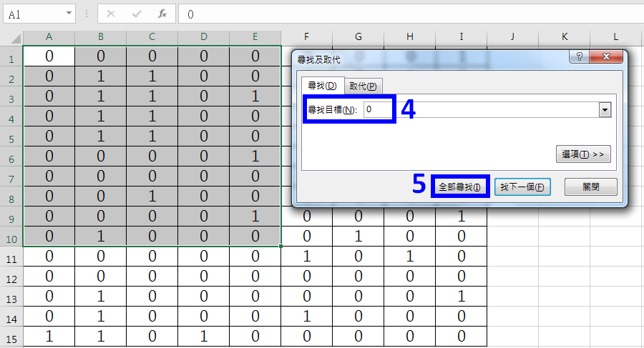Click the select-all corner of the sheet
Screen dimensions: 644x348
(11, 36)
